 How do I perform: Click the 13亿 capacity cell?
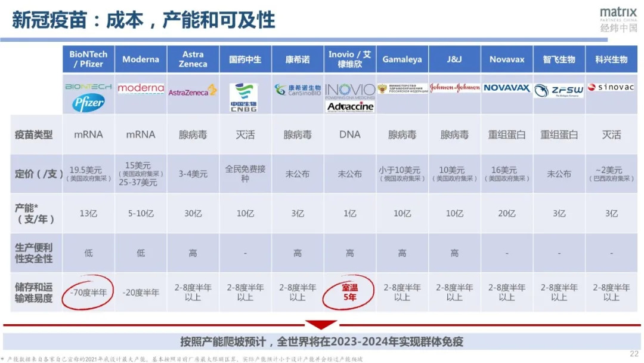tap(88, 213)
